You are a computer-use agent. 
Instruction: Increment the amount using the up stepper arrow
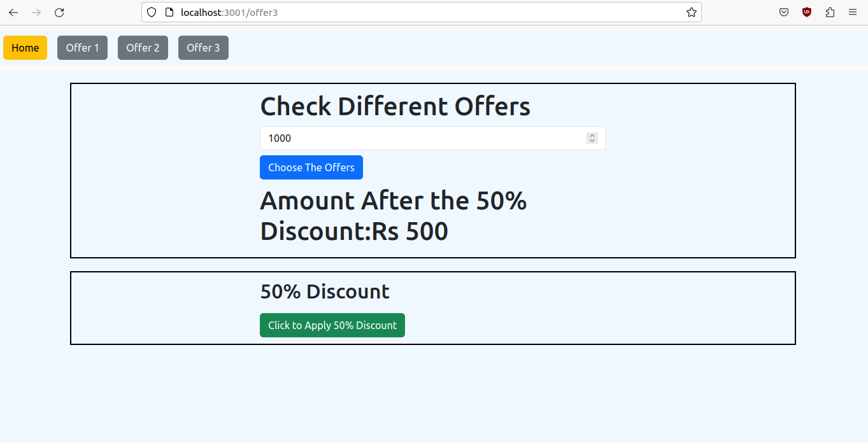(592, 135)
